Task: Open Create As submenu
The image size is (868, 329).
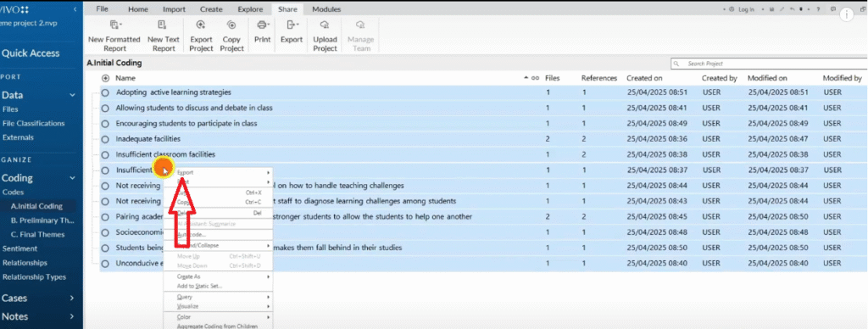Action: click(218, 276)
